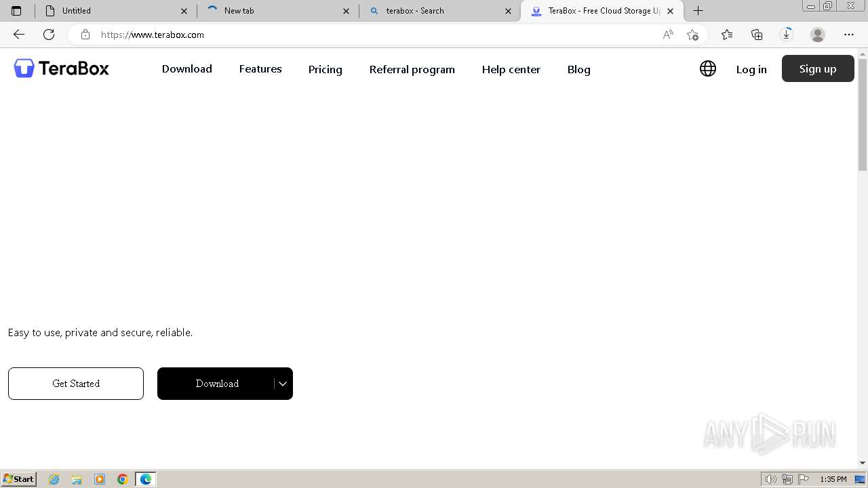The width and height of the screenshot is (868, 488).
Task: Launch Chrome from taskbar
Action: click(x=122, y=479)
